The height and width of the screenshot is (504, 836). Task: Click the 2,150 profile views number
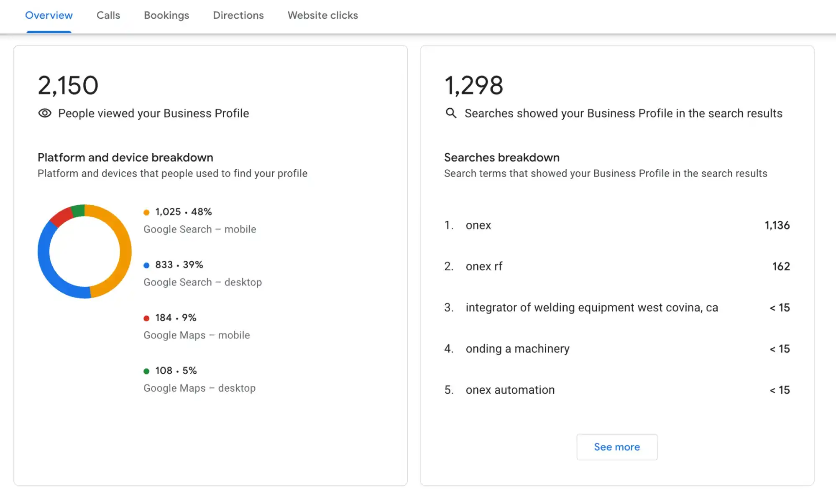(68, 85)
